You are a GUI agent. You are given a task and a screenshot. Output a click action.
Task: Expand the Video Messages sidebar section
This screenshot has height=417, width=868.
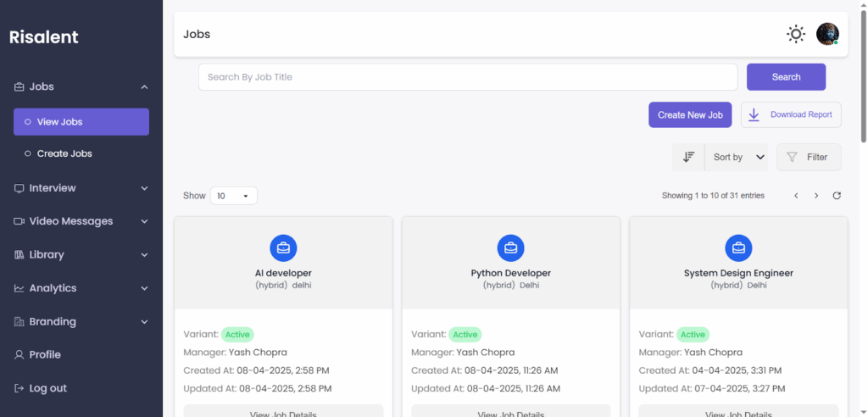coord(81,221)
